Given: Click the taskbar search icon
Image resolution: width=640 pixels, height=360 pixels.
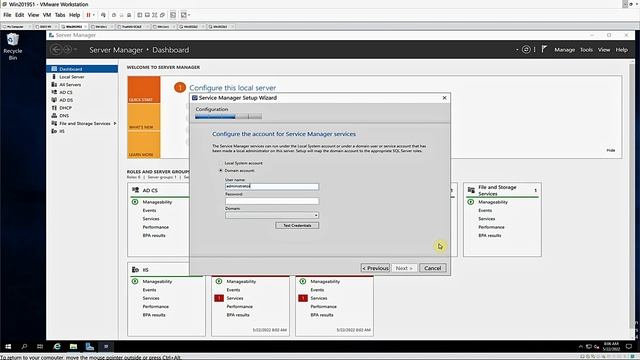Looking at the screenshot, I should click(x=24, y=347).
